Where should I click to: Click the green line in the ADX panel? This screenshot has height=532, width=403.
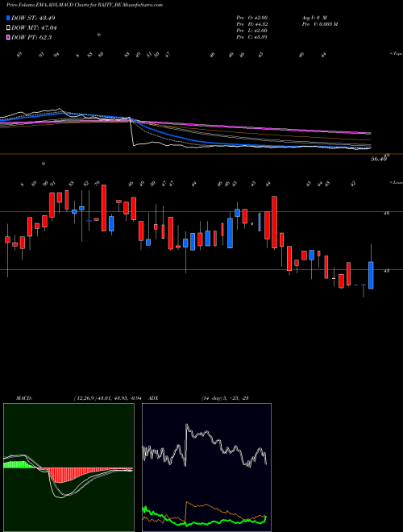[x=204, y=523]
